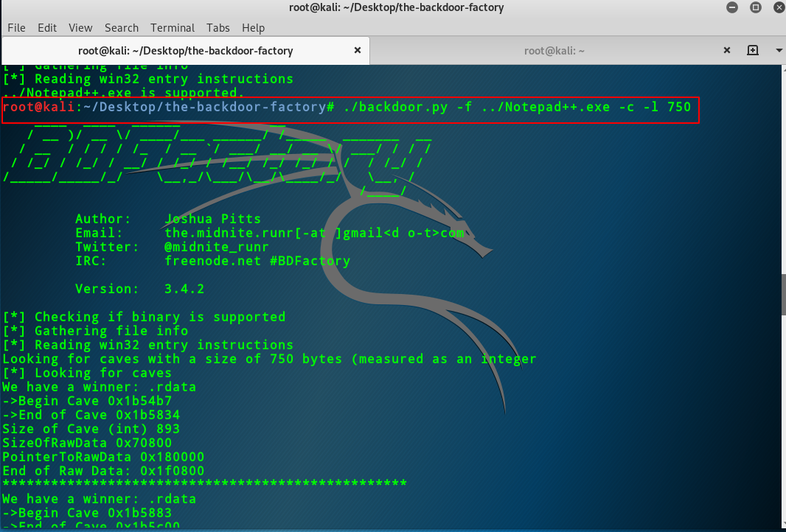Click the 'Version: 3.4.2' line
Viewport: 786px width, 532px height.
tap(140, 289)
